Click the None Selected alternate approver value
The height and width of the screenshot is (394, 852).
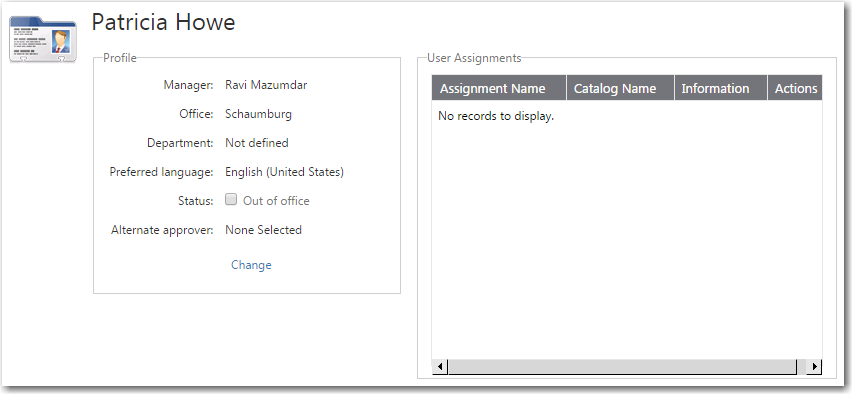264,230
